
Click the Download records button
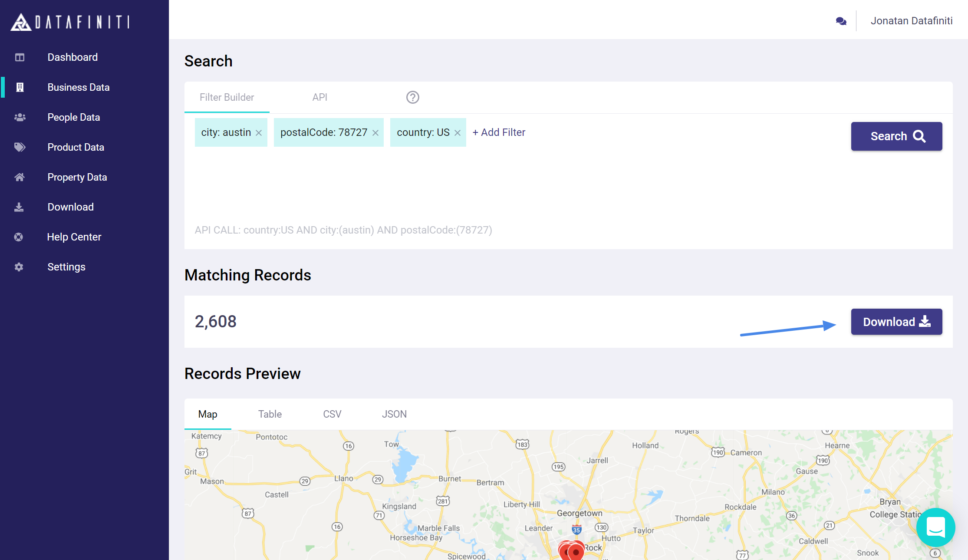tap(896, 322)
